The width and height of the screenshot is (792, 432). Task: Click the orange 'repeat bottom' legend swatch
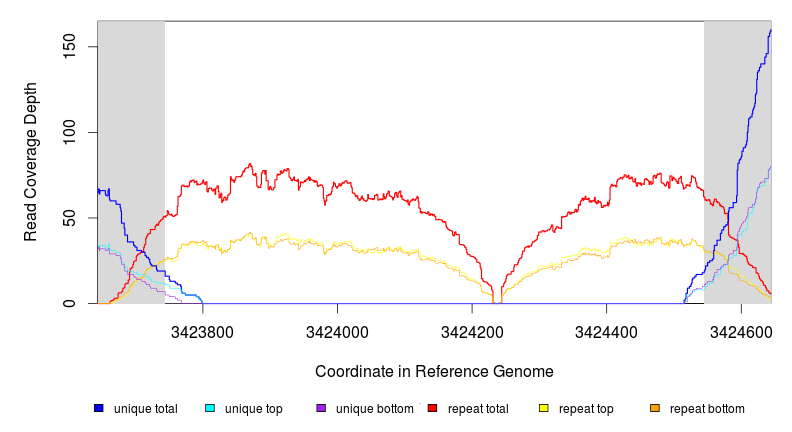coord(655,409)
